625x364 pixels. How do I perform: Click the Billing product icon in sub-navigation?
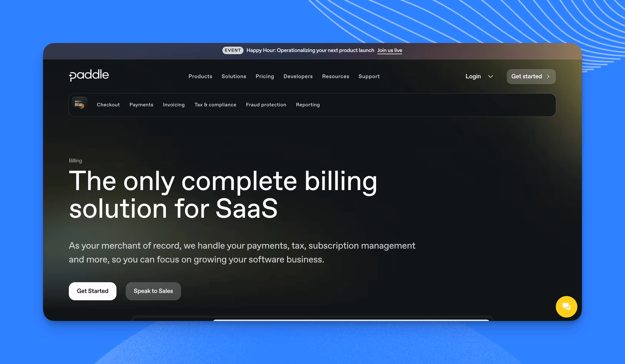coord(79,105)
